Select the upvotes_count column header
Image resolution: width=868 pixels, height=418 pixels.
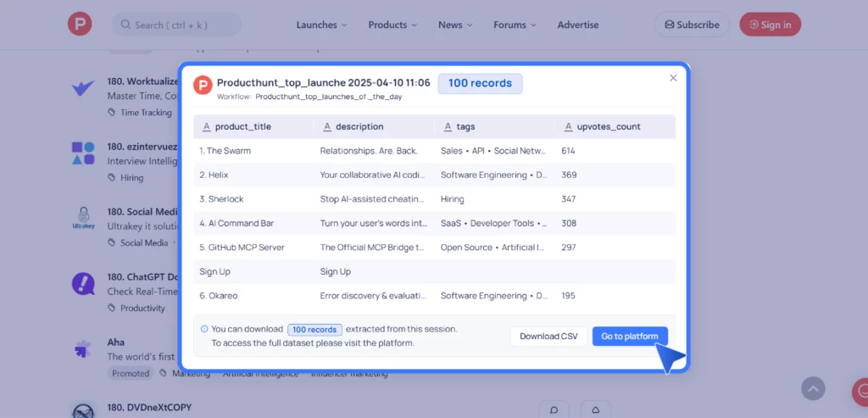tap(615, 127)
